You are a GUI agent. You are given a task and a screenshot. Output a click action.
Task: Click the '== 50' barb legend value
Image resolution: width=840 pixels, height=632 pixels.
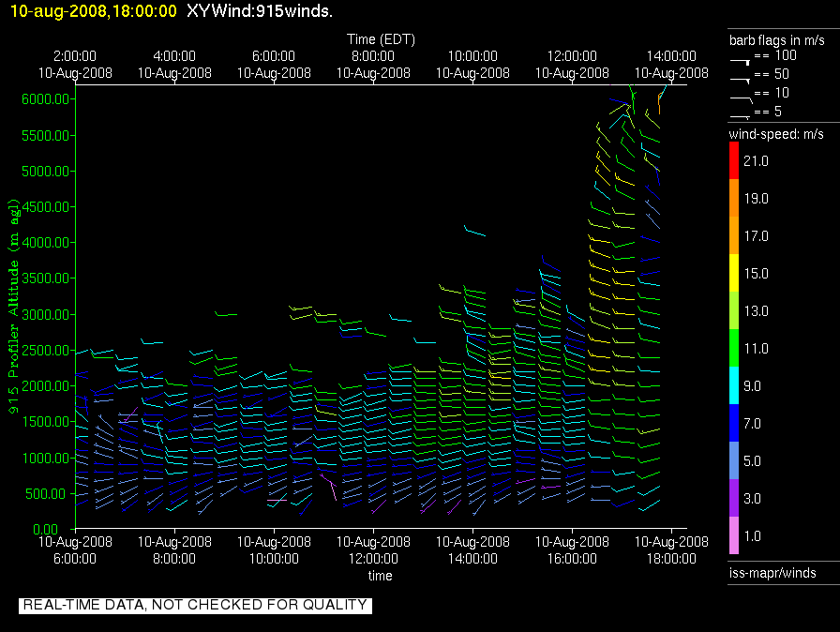(x=772, y=74)
